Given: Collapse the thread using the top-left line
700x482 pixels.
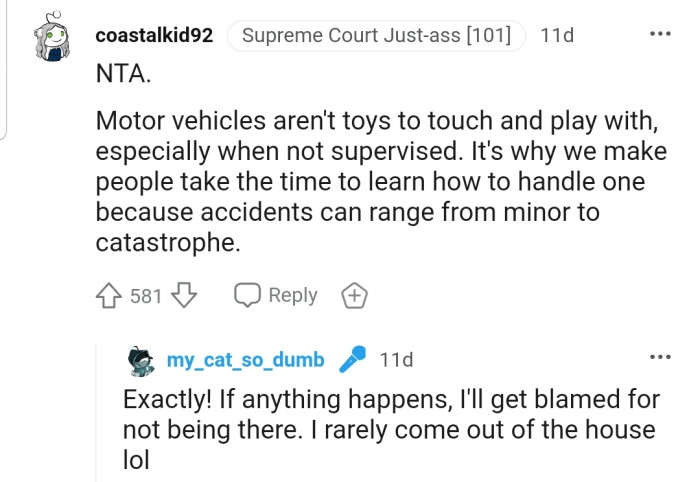Looking at the screenshot, I should coord(5,70).
